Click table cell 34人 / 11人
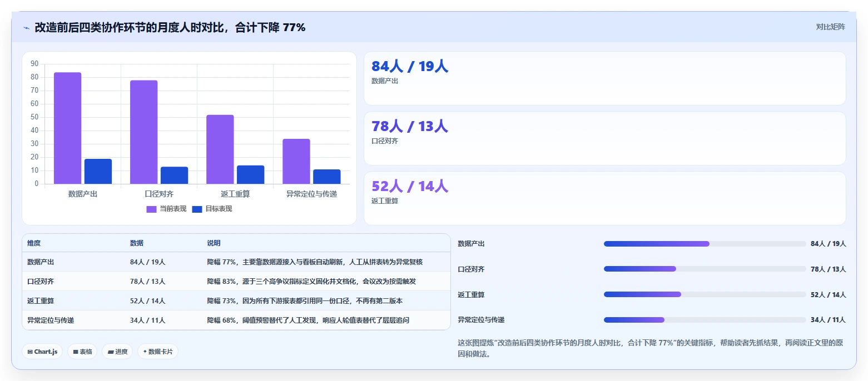The width and height of the screenshot is (868, 381). [x=147, y=320]
